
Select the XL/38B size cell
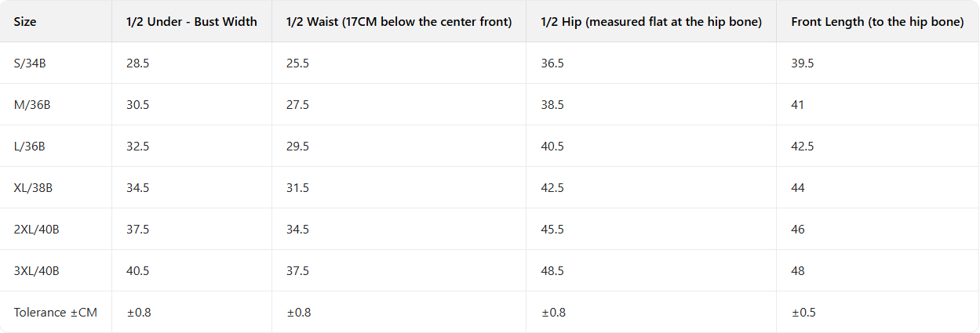(34, 188)
